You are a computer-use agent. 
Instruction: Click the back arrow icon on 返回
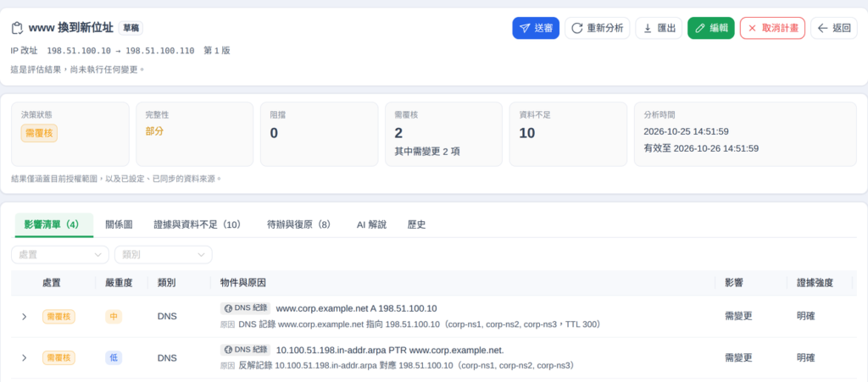click(822, 28)
